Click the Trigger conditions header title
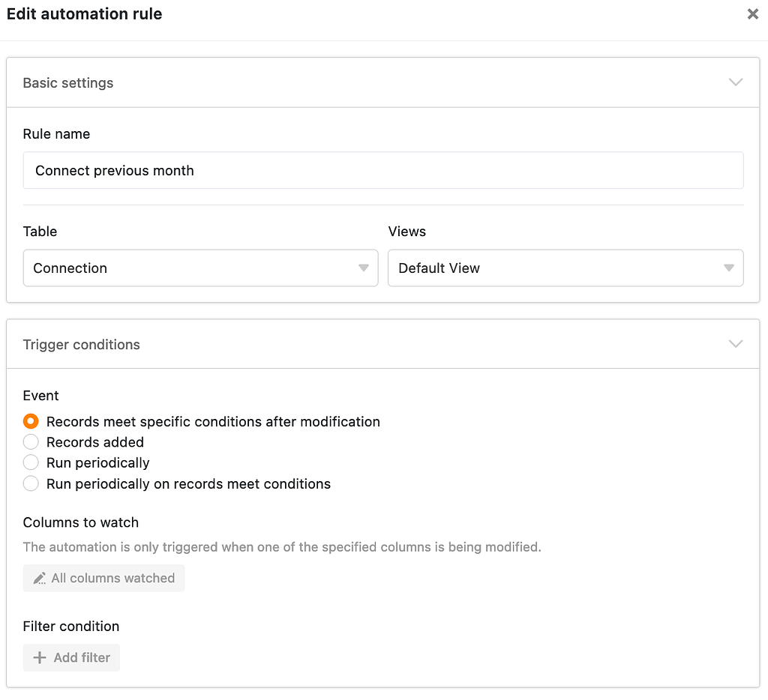This screenshot has height=700, width=768. point(81,345)
